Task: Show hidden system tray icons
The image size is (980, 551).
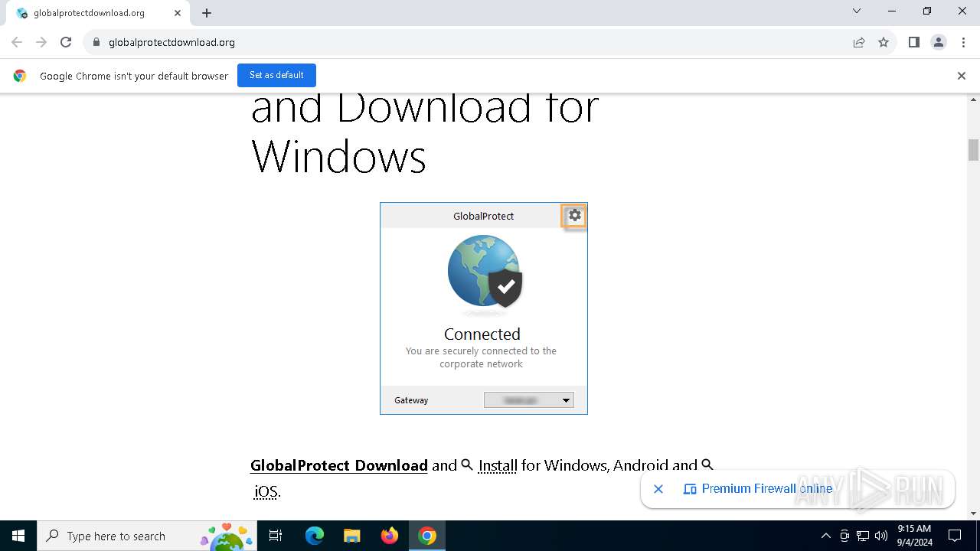Action: click(x=825, y=536)
